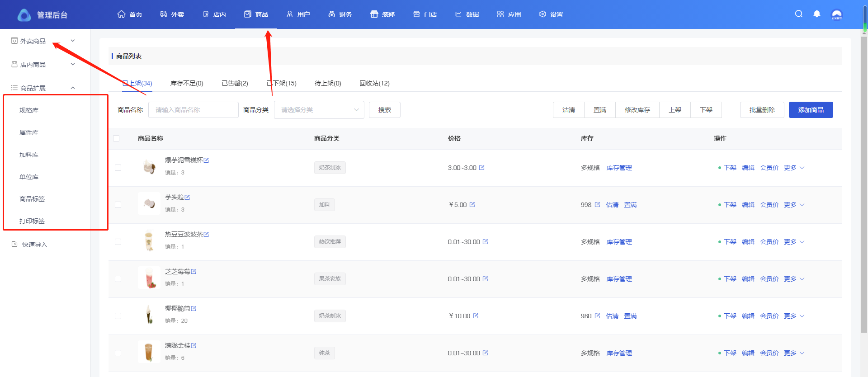Click the 管理后台 logo icon
Screen dimensions: 868x377
tap(24, 15)
